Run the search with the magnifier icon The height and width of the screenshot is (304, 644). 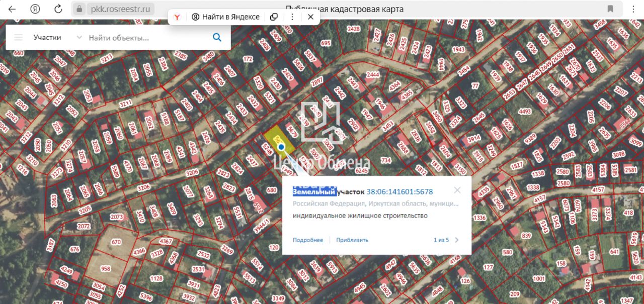click(x=217, y=37)
